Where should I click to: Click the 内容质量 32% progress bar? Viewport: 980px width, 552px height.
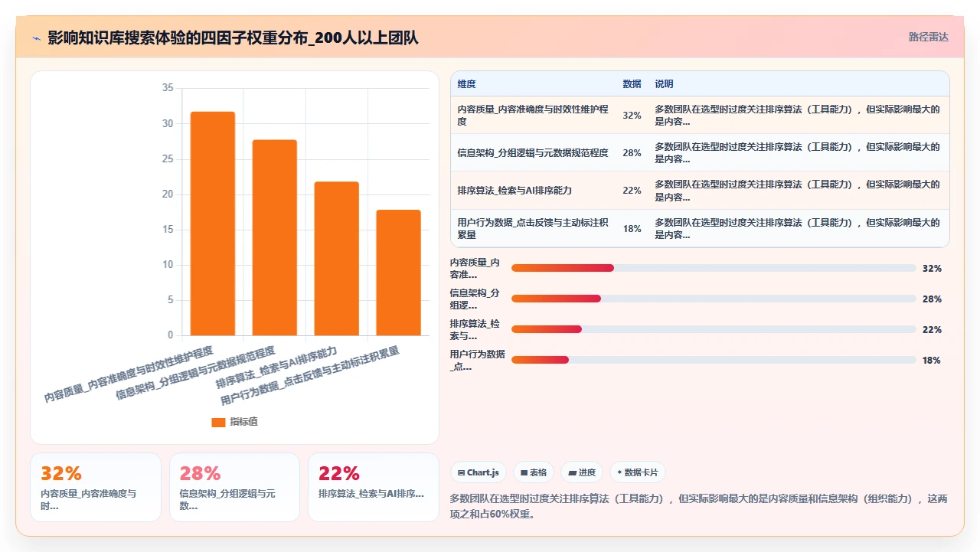tap(714, 268)
